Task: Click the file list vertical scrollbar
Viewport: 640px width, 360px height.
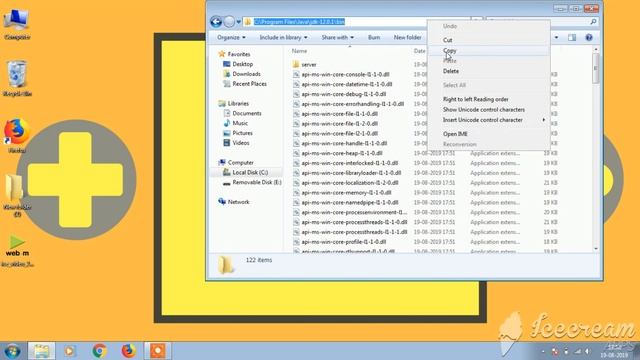Action: pos(596,68)
